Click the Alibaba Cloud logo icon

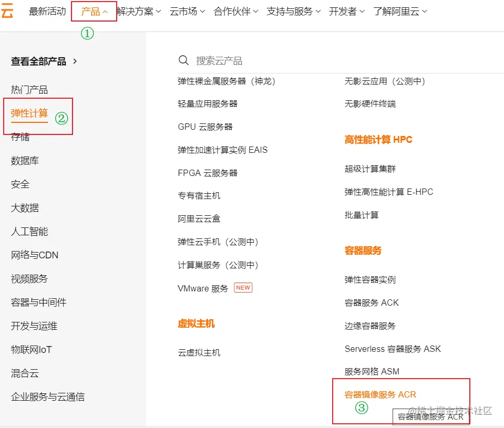pos(7,11)
